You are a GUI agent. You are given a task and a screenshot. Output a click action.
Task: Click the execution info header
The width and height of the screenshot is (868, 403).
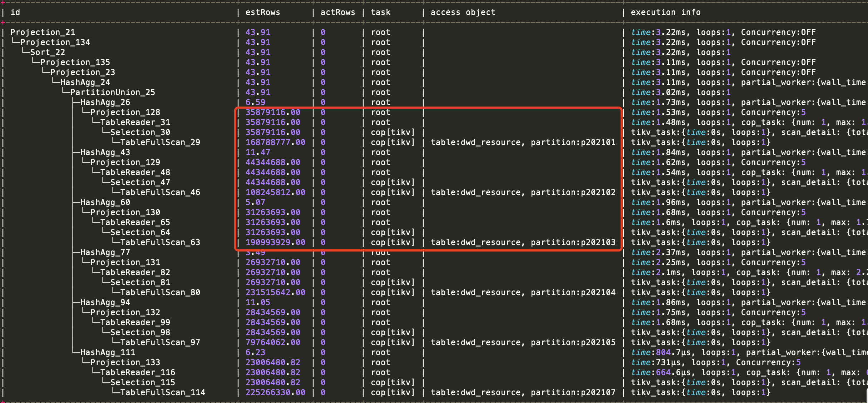(666, 12)
